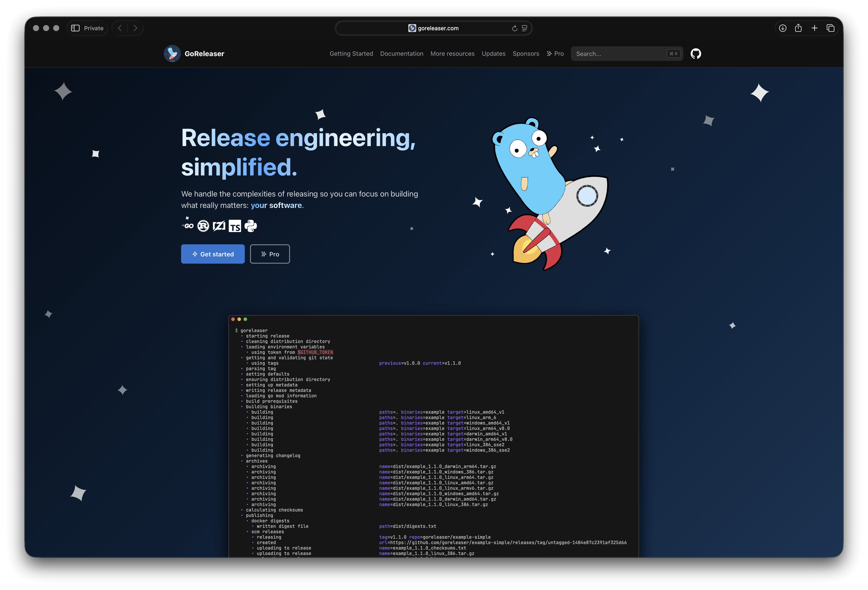Open Safari downloads icon

782,28
